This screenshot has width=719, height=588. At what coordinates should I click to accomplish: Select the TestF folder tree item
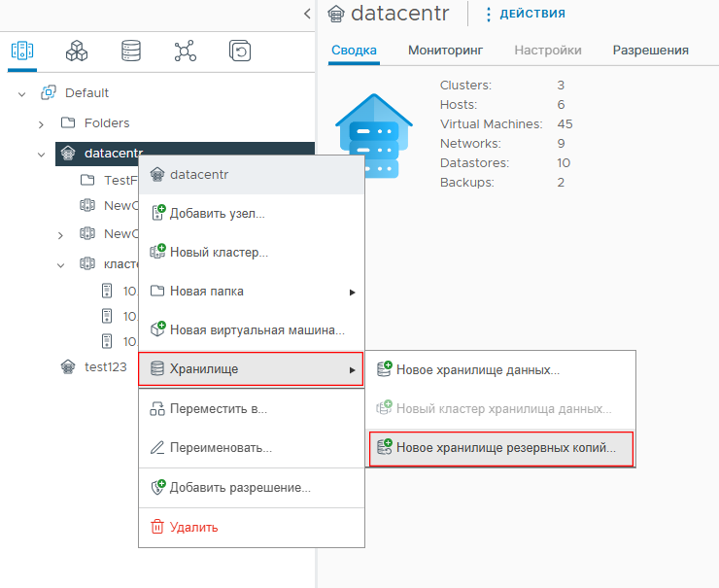[x=120, y=180]
